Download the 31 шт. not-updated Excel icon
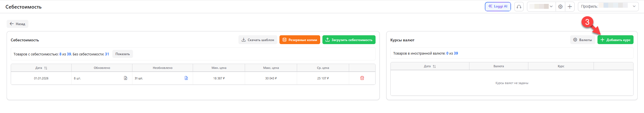This screenshot has width=644, height=113. [186, 78]
